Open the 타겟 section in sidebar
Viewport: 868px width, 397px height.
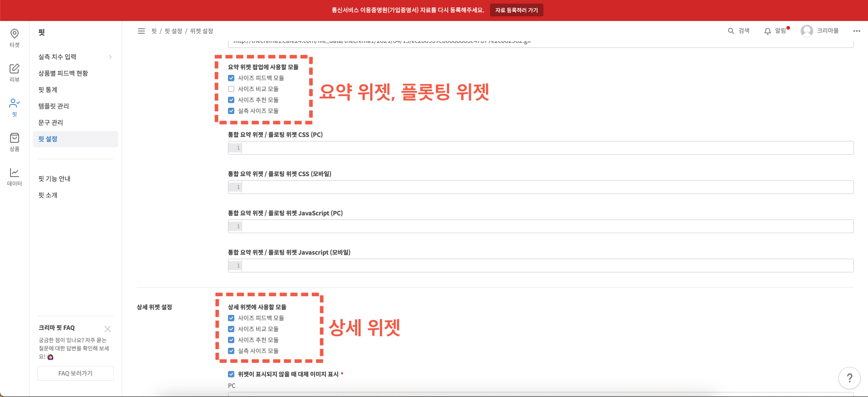pos(15,38)
